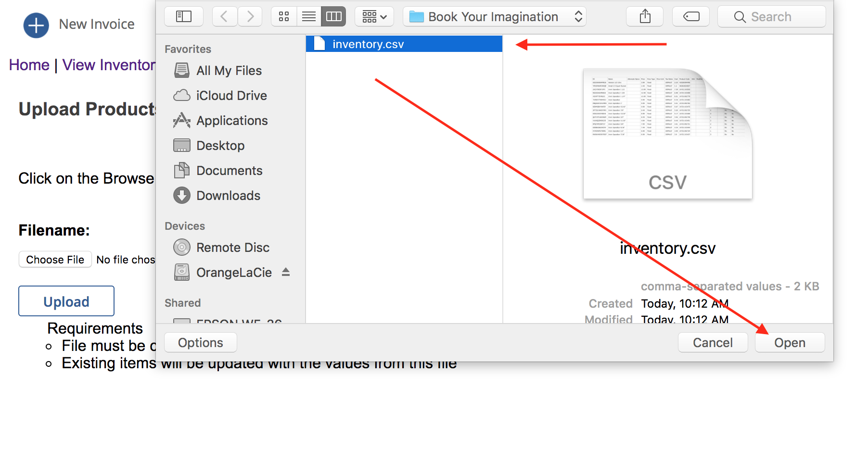Select column view mode
Image resolution: width=868 pixels, height=449 pixels.
click(x=333, y=17)
